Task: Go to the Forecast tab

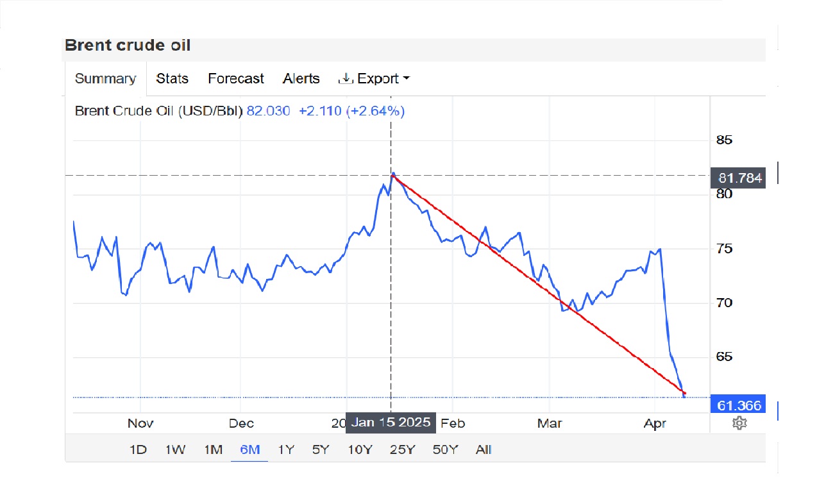Action: coord(235,79)
